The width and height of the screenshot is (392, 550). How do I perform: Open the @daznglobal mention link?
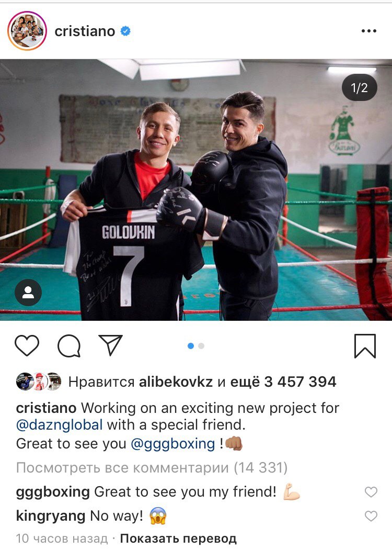pos(60,425)
